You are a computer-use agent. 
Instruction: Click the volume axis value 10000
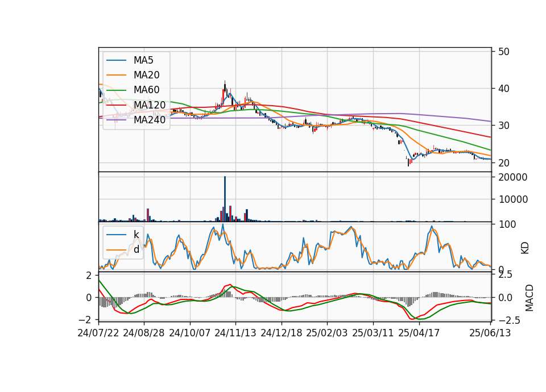(x=513, y=199)
